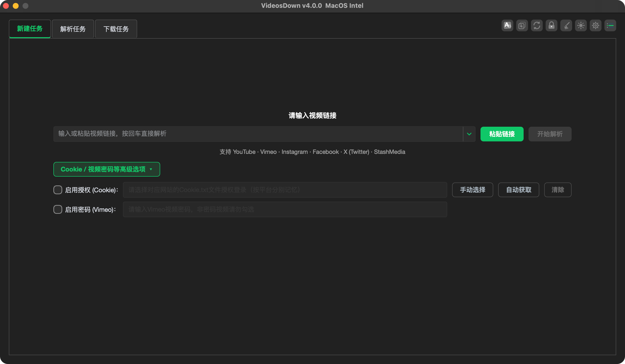Click the Cookie.txt file path field
Screen dimensions: 625x364
(x=285, y=190)
